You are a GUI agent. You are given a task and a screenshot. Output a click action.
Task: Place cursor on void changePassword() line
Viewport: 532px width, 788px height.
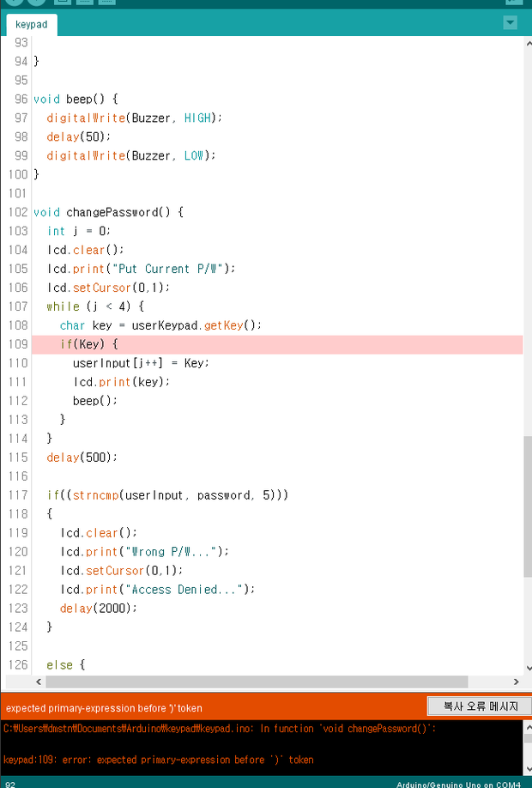click(x=108, y=212)
